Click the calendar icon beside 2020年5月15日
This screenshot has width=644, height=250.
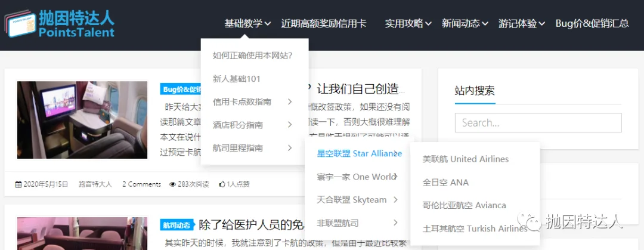tap(18, 184)
